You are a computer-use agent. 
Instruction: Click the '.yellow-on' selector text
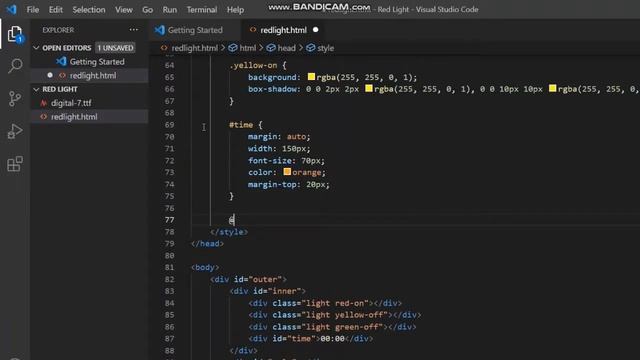click(x=253, y=65)
